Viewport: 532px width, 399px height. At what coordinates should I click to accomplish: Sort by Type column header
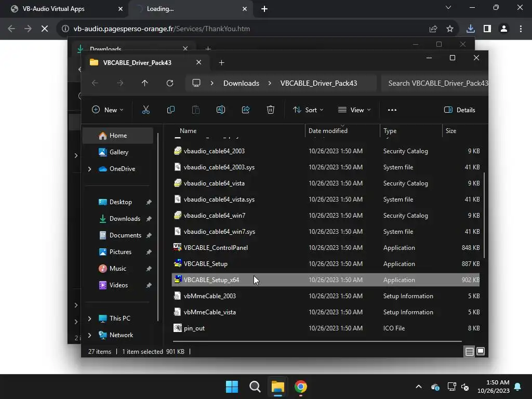tap(410, 130)
